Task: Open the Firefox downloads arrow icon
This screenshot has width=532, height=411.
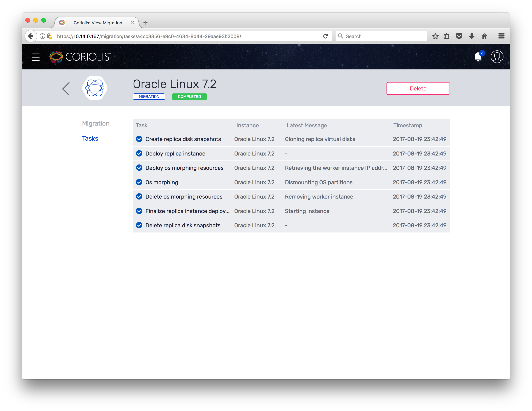Action: coord(472,36)
